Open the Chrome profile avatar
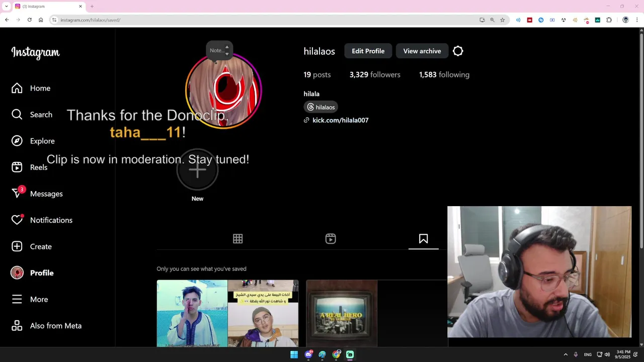 (625, 20)
